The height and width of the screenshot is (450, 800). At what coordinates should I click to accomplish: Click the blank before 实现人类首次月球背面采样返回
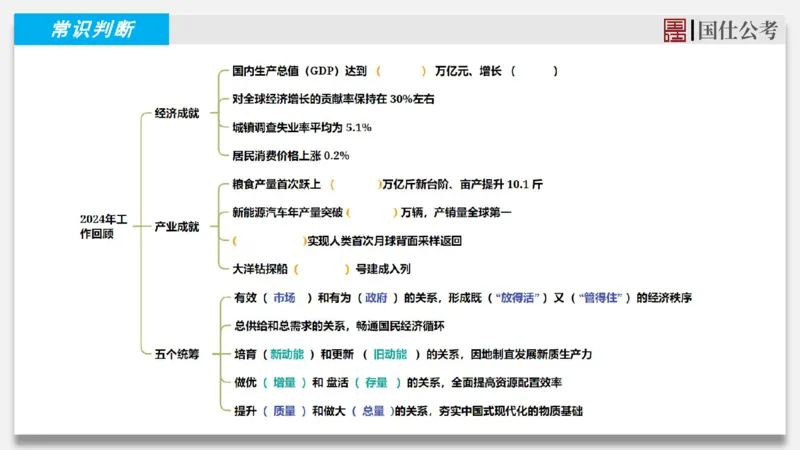tap(269, 241)
